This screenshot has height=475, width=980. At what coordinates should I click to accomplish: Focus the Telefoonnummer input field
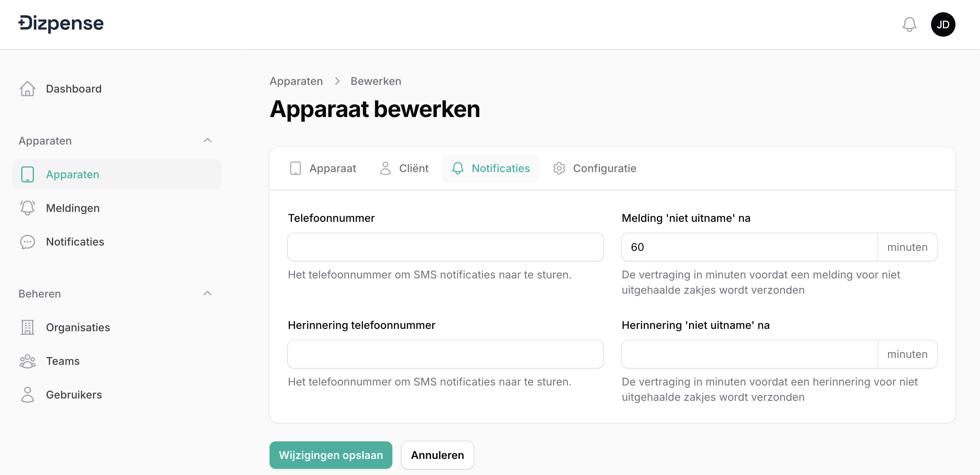[x=446, y=247]
